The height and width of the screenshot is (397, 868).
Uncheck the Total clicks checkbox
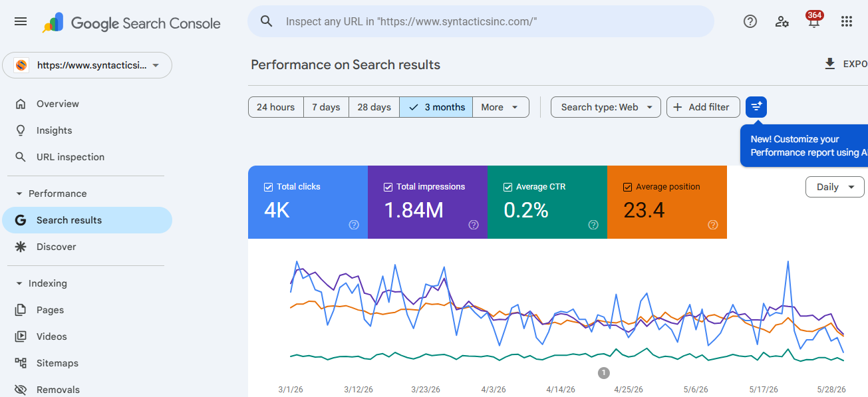268,187
